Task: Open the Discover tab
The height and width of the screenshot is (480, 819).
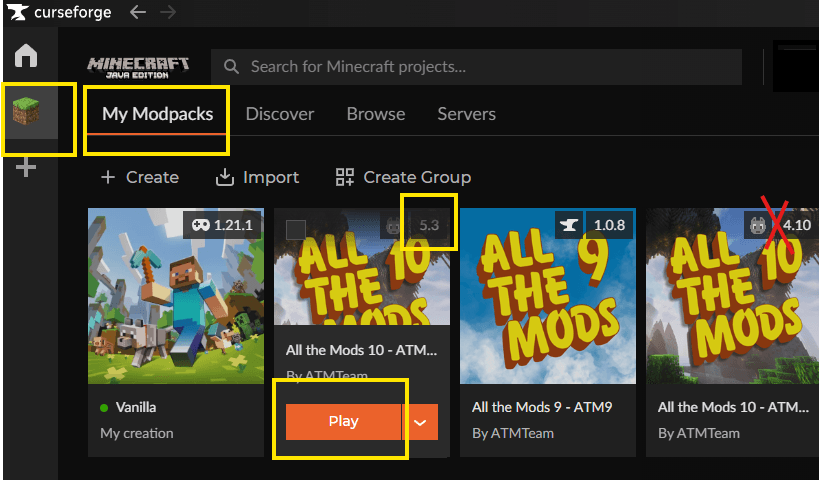Action: (x=280, y=114)
